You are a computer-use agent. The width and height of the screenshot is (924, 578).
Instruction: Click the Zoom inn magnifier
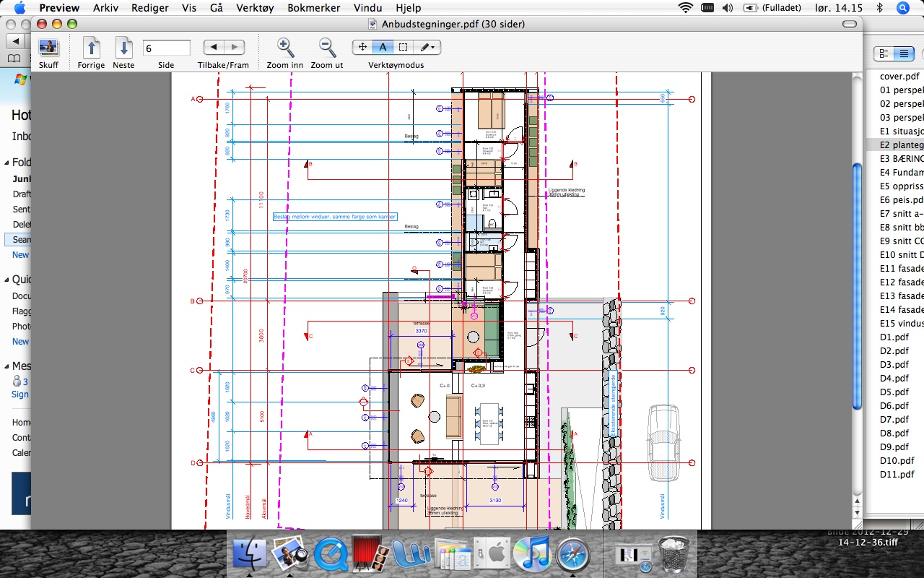285,48
